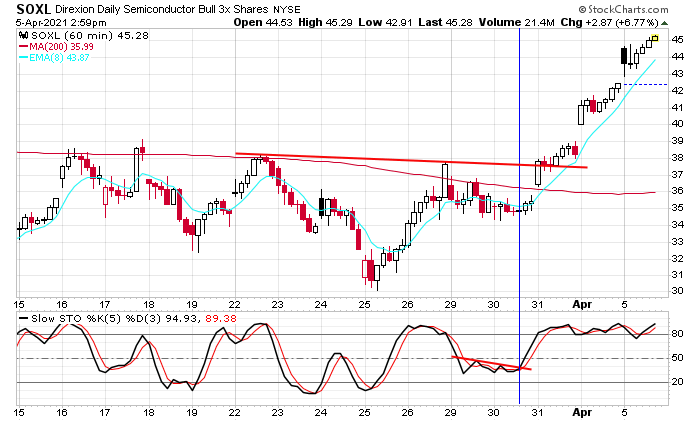Click the 20 stochastic axis label

[678, 382]
